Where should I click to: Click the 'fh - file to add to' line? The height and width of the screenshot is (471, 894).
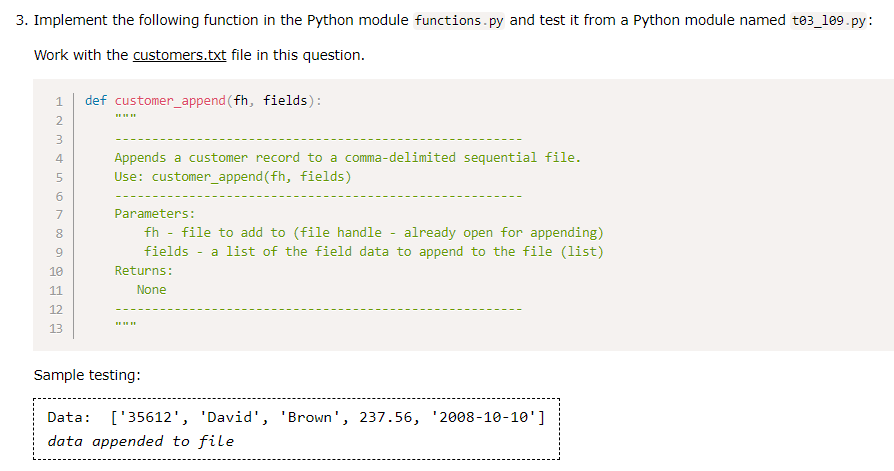pyautogui.click(x=373, y=233)
